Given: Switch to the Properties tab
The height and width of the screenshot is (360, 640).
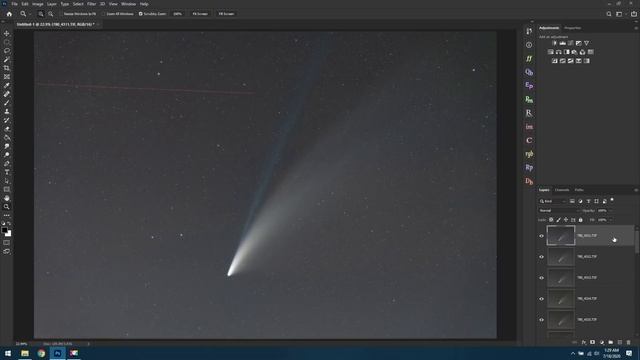Looking at the screenshot, I should pos(572,28).
